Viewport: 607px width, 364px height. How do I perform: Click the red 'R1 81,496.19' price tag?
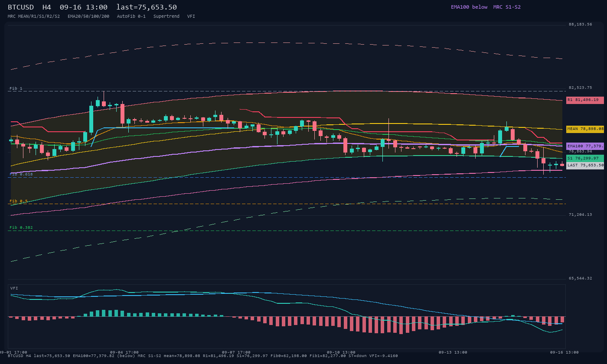pos(585,100)
